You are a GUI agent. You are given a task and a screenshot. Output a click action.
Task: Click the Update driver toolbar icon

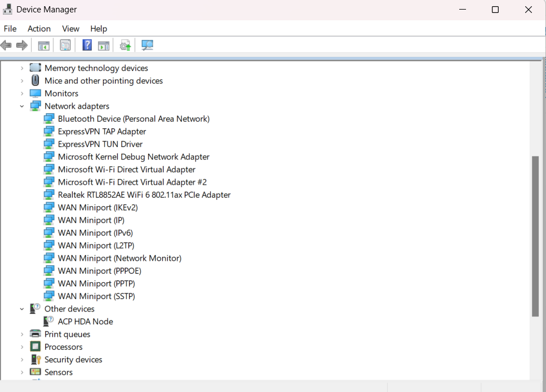click(125, 45)
